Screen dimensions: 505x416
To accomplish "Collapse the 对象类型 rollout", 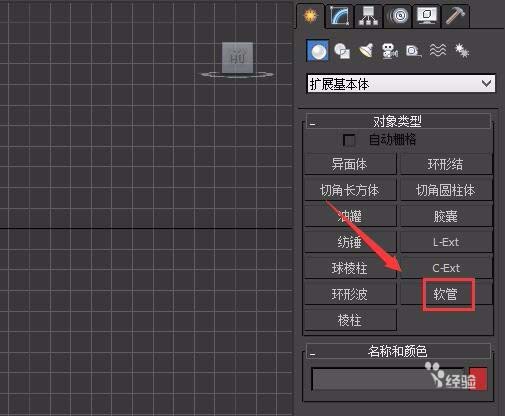I will 398,121.
